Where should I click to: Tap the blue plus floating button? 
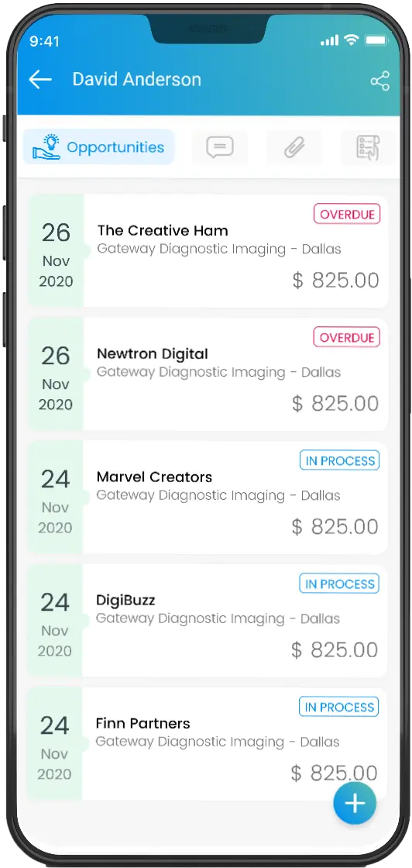pos(355,803)
